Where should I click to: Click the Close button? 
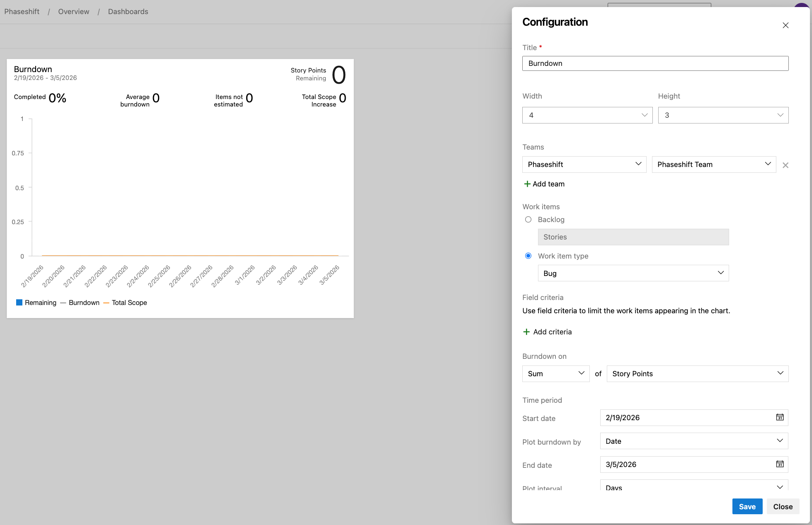tap(783, 506)
